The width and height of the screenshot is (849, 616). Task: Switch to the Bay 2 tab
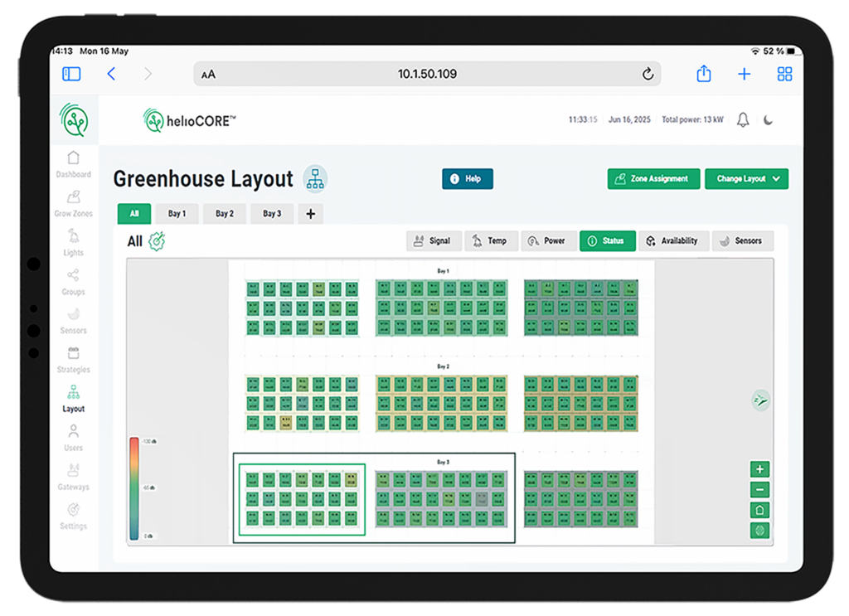click(x=225, y=214)
